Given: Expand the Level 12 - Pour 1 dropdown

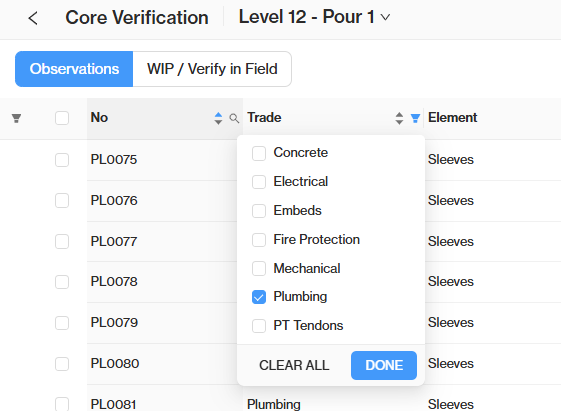Looking at the screenshot, I should pos(314,17).
